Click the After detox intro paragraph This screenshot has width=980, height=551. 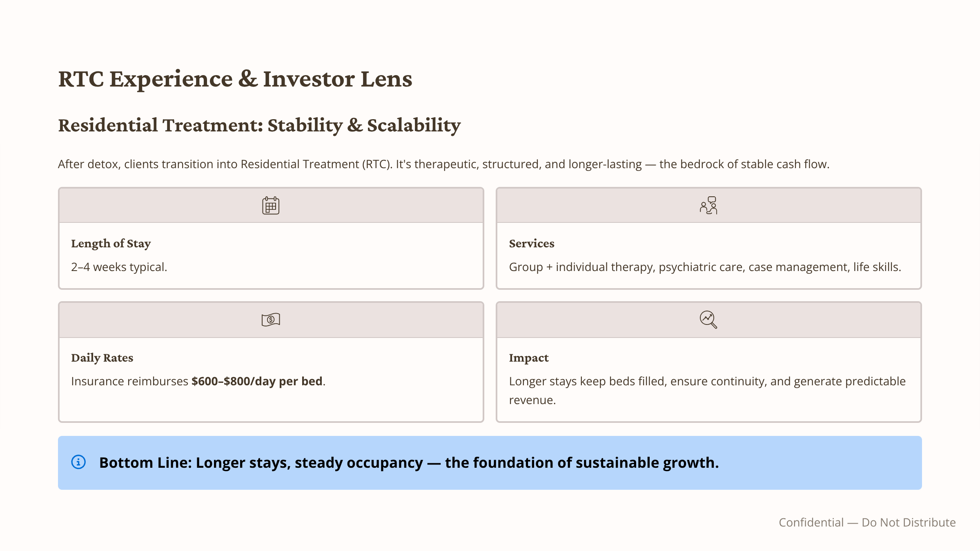click(x=443, y=164)
